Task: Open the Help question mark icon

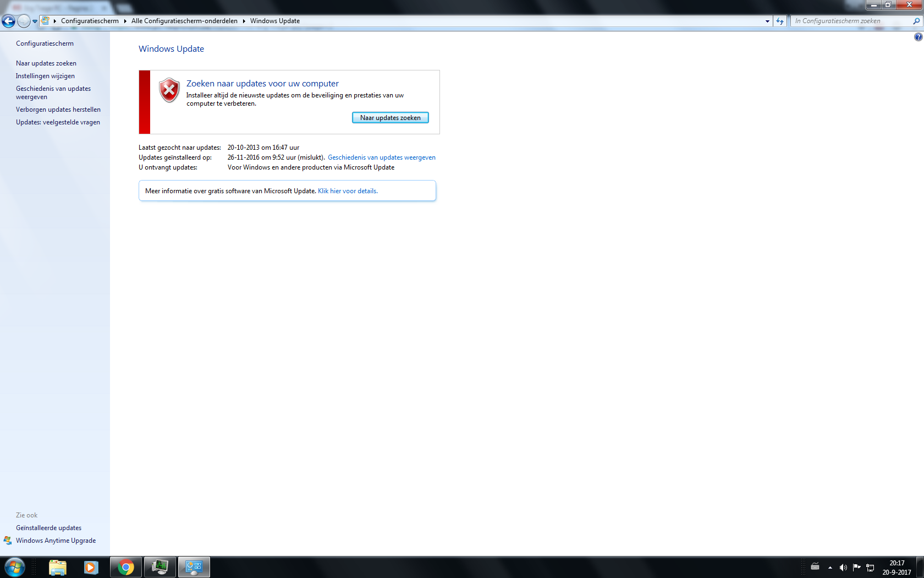Action: 918,37
